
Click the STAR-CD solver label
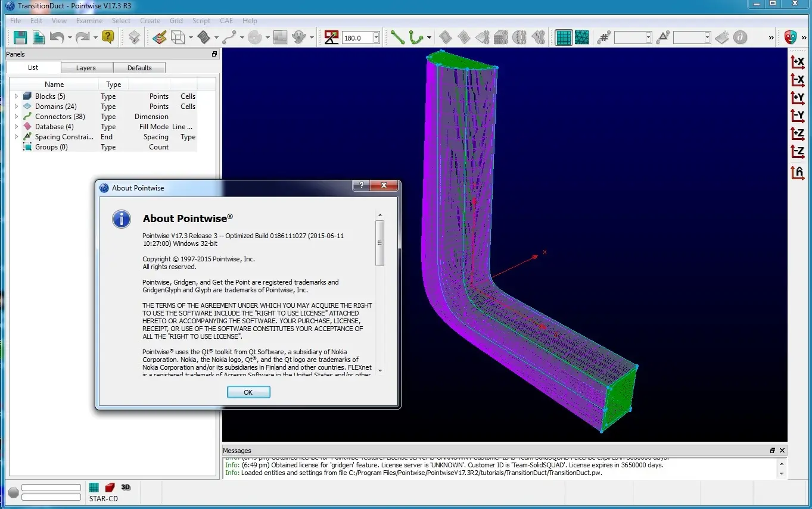(104, 499)
